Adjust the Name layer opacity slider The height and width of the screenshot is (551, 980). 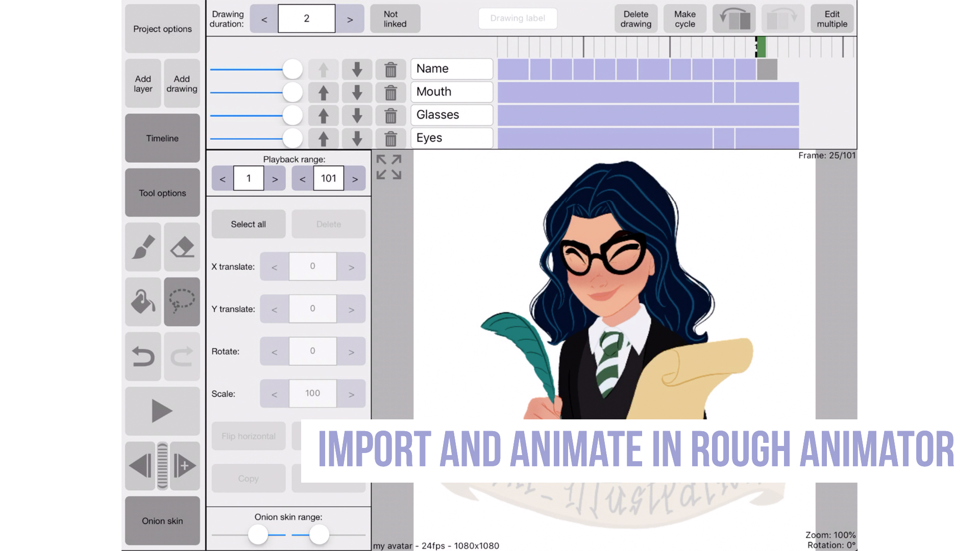[292, 69]
